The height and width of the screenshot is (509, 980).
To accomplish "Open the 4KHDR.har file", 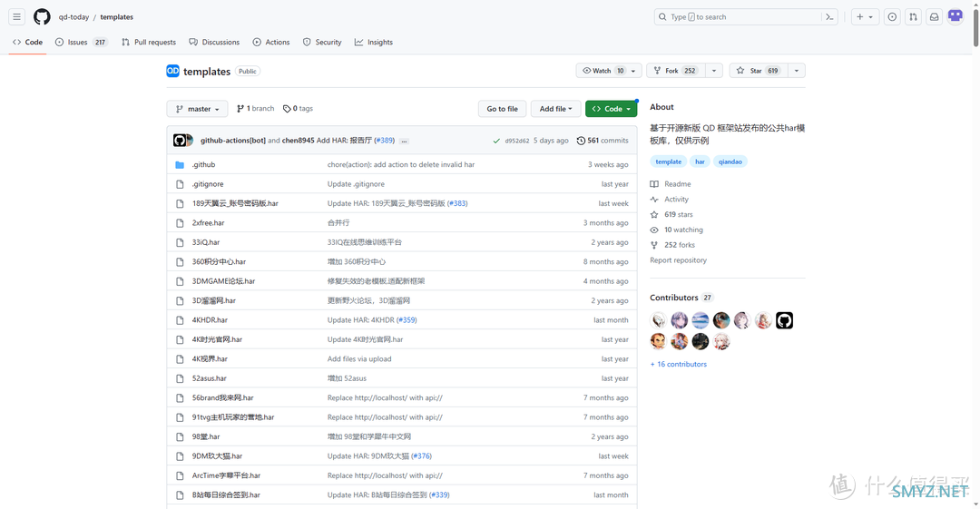I will pyautogui.click(x=210, y=320).
